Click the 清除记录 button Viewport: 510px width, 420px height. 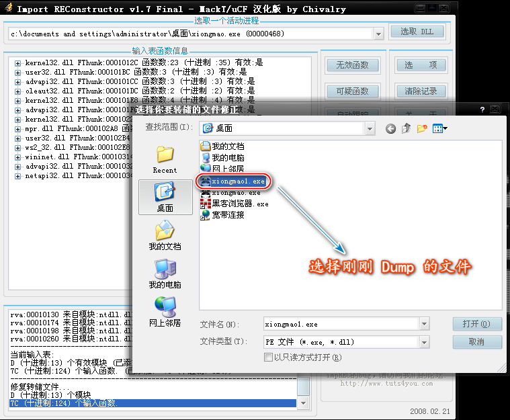click(x=421, y=91)
